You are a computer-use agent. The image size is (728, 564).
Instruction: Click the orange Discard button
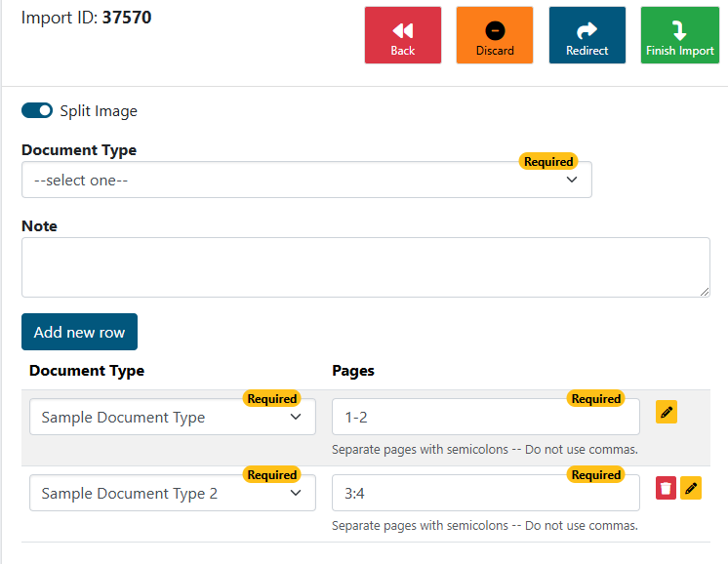pyautogui.click(x=495, y=35)
